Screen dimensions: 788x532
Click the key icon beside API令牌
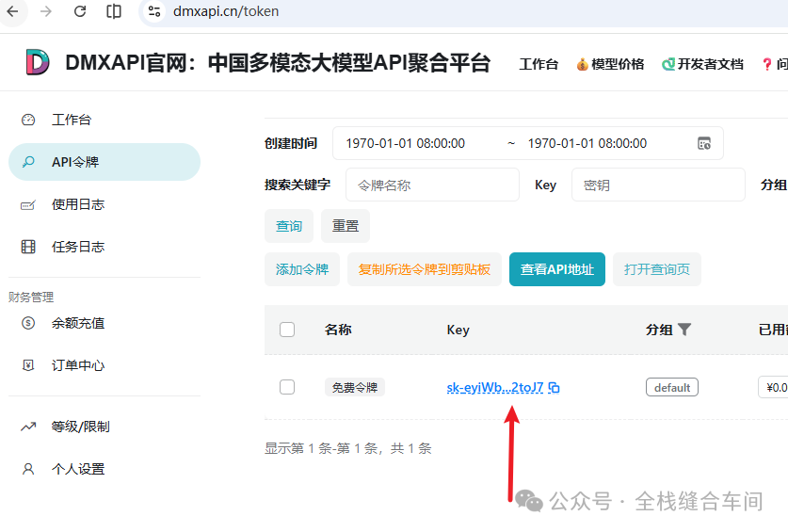28,162
